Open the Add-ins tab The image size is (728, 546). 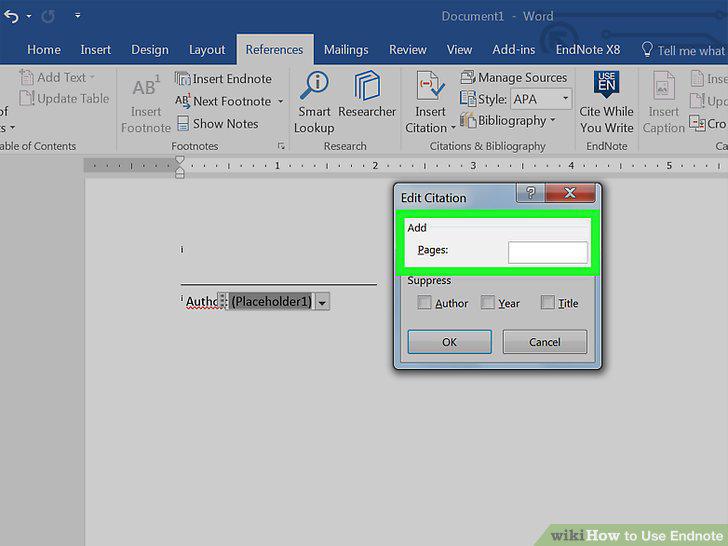[x=514, y=50]
